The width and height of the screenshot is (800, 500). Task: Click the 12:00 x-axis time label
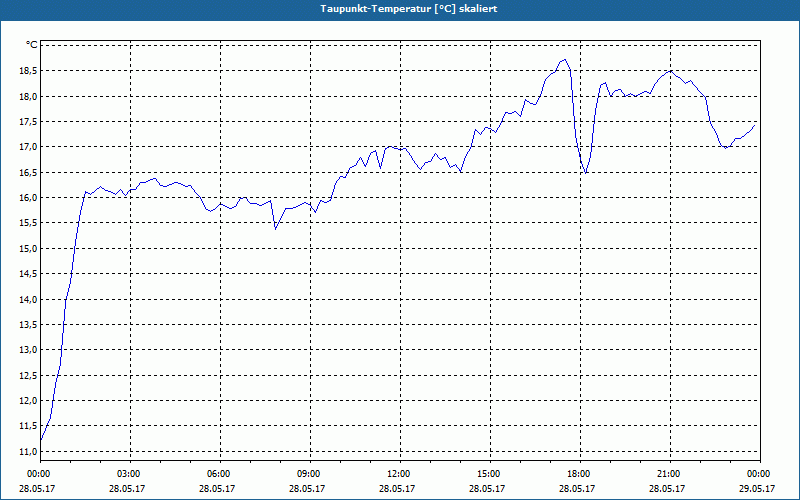[x=398, y=474]
